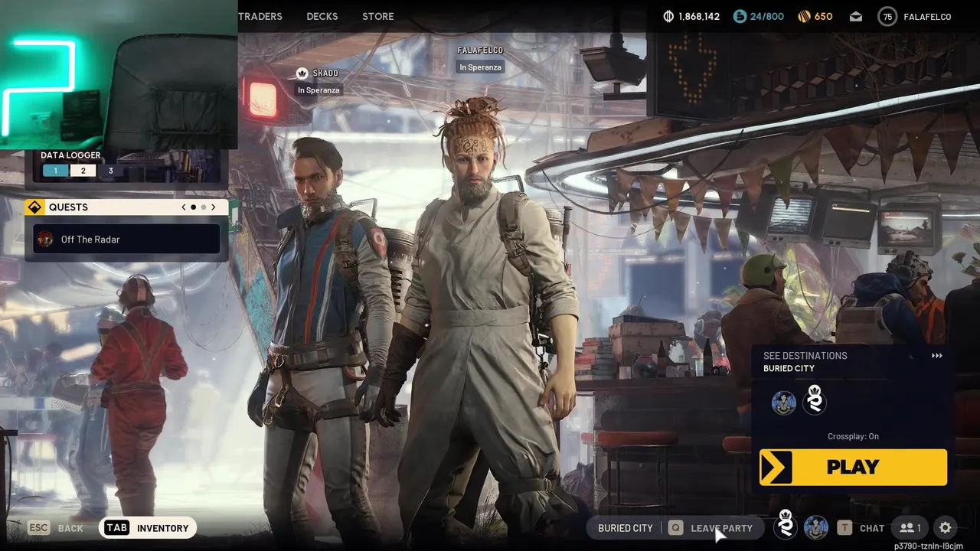This screenshot has width=980, height=551.
Task: Click the SKADO player name tag
Action: (325, 73)
